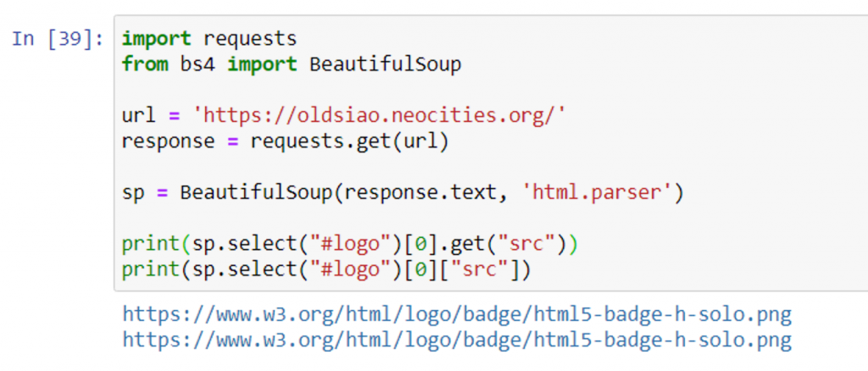
Task: Click the 'import requests' line
Action: 209,39
